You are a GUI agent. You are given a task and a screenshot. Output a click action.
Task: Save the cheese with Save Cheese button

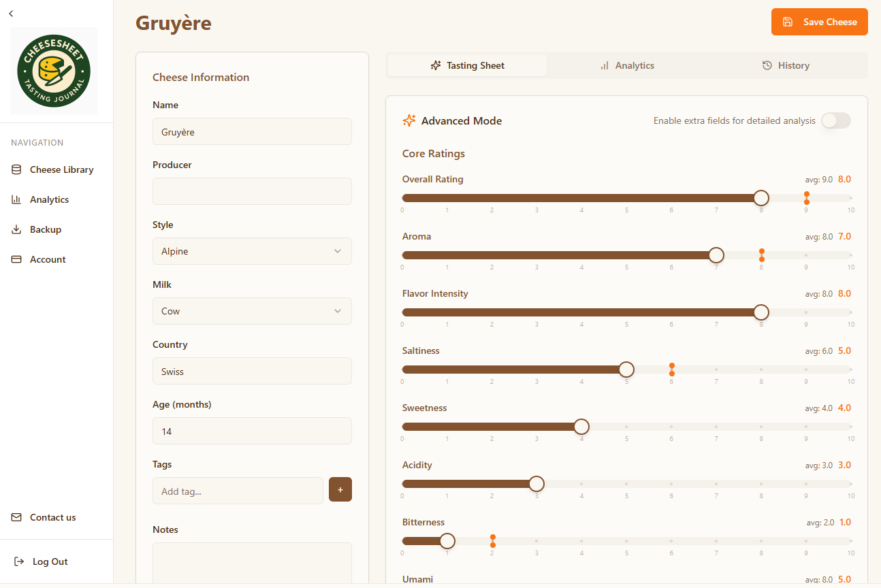point(820,22)
